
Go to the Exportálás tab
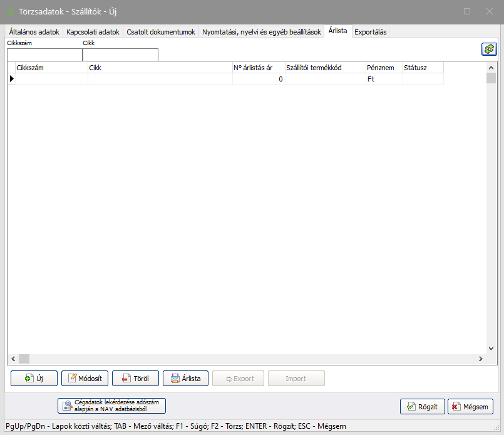click(371, 32)
